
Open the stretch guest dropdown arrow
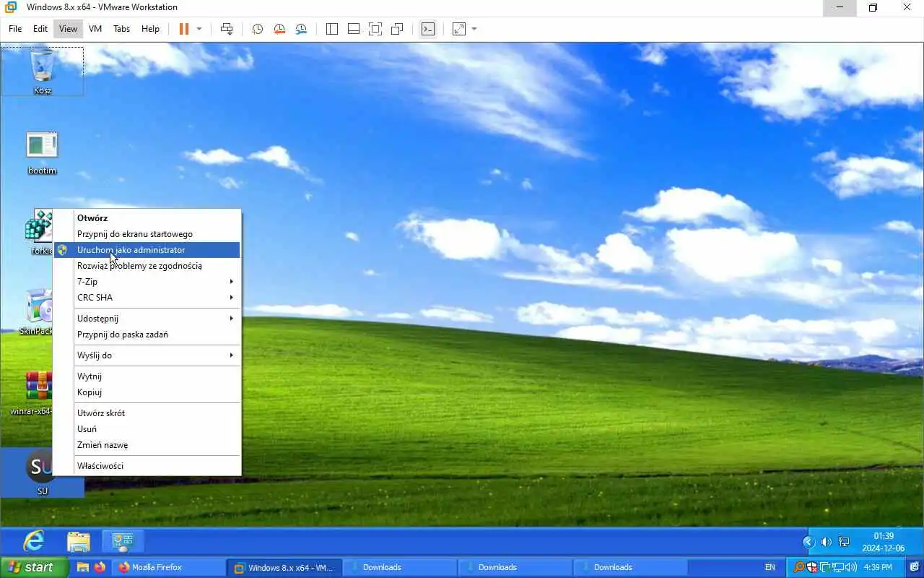[474, 29]
